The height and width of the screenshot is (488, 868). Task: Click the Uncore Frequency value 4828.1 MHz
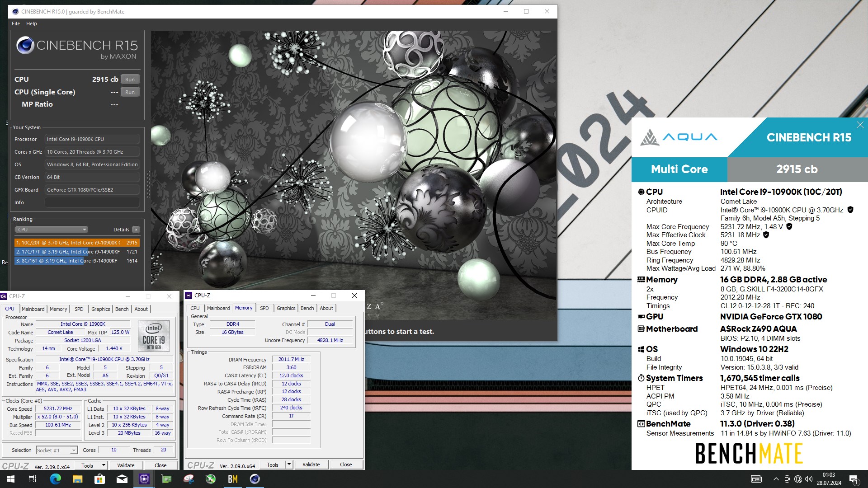click(x=330, y=340)
